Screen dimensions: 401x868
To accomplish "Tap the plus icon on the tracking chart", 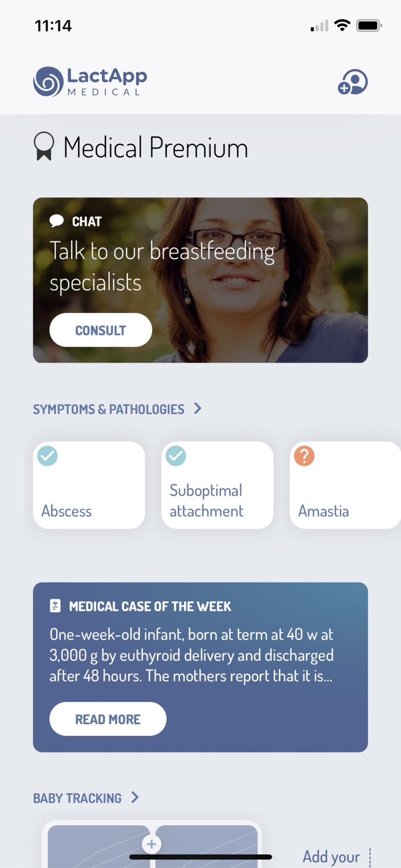I will [151, 844].
